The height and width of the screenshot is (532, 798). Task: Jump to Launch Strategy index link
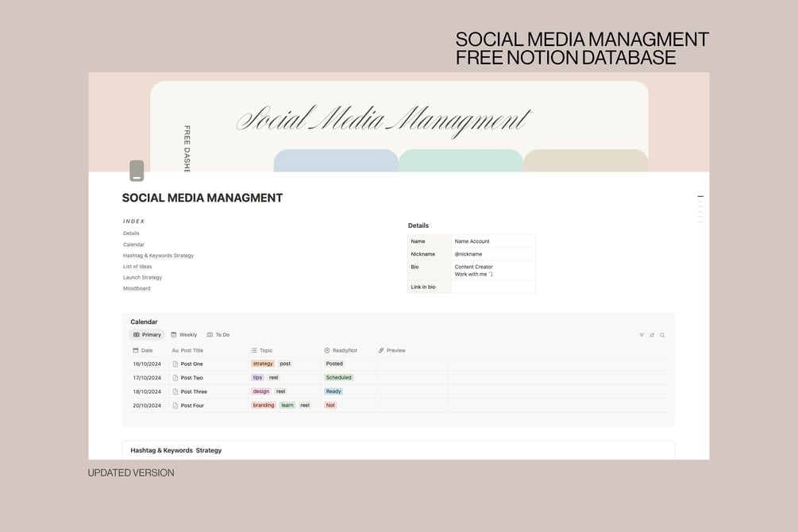click(142, 277)
